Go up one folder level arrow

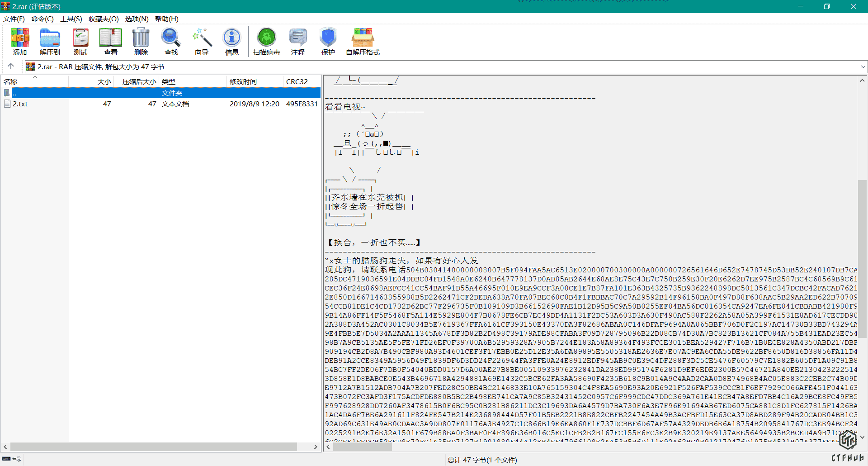[x=11, y=67]
